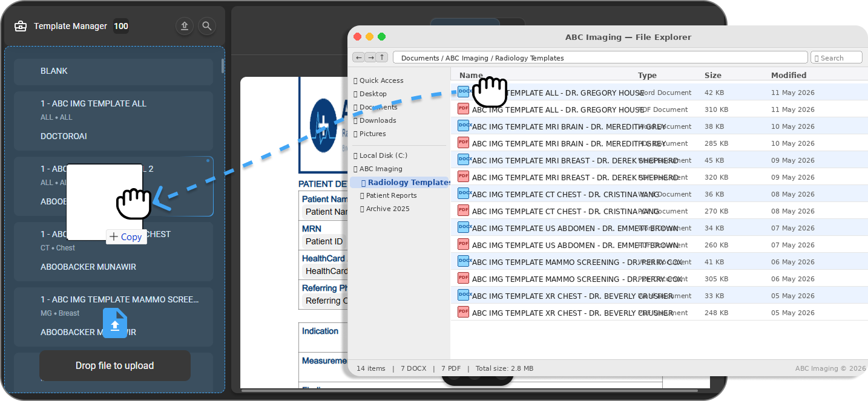Viewport: 868px width, 401px height.
Task: Select DOCX icon of MAMMO SCREENING template
Action: [x=463, y=261]
